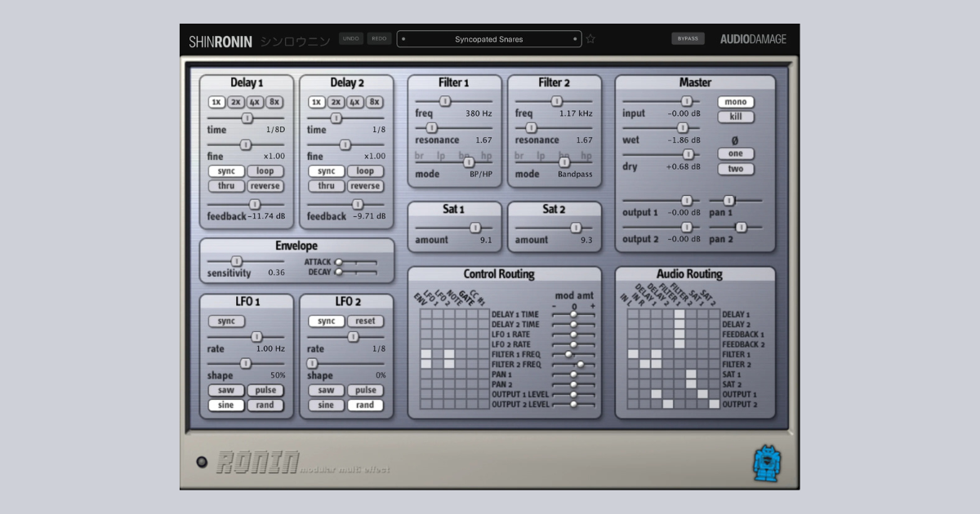Viewport: 980px width, 514px height.
Task: Mark preset as favorite with star icon
Action: 590,39
